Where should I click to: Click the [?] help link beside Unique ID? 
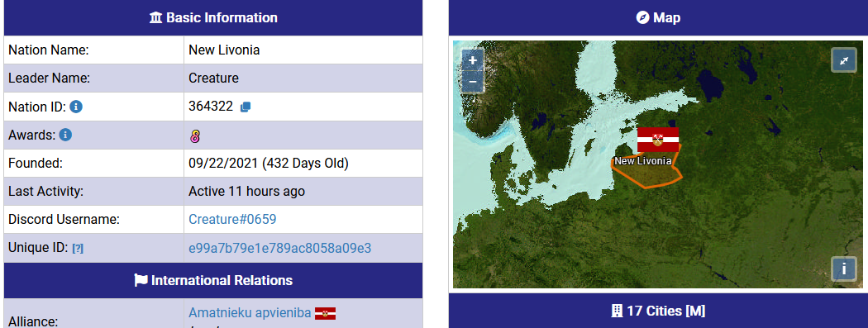tap(78, 249)
